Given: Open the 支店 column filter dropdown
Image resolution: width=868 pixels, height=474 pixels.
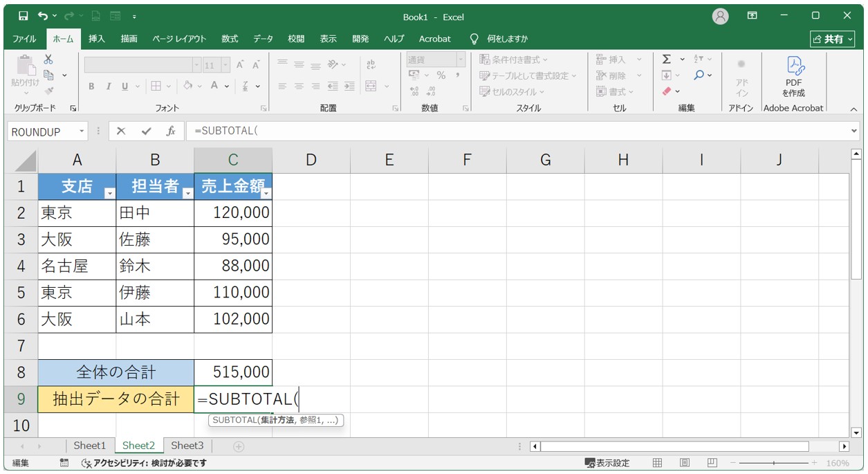Looking at the screenshot, I should 109,194.
